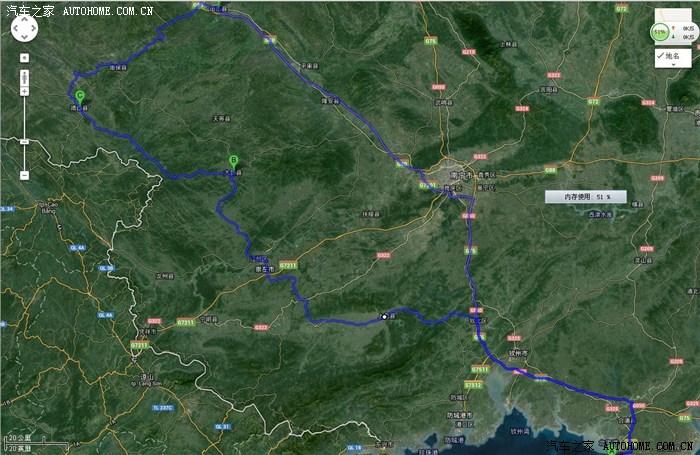The image size is (700, 455).
Task: Click the pan navigation control circle
Action: tap(24, 29)
